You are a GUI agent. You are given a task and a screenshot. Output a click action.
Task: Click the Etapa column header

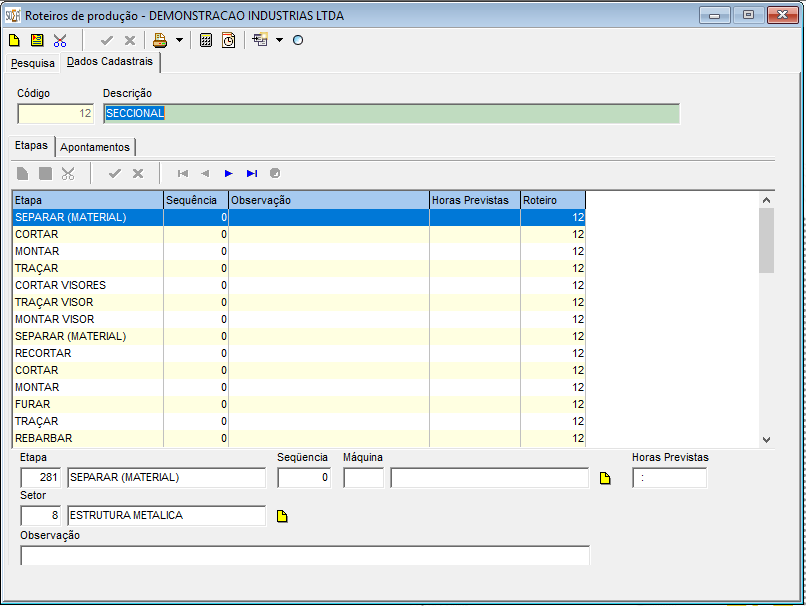pyautogui.click(x=88, y=200)
